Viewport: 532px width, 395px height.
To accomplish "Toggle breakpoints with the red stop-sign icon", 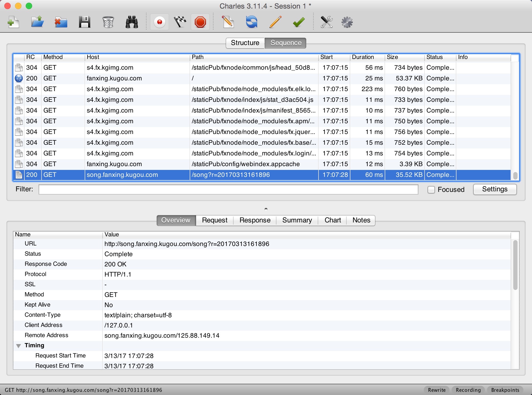I will tap(200, 22).
